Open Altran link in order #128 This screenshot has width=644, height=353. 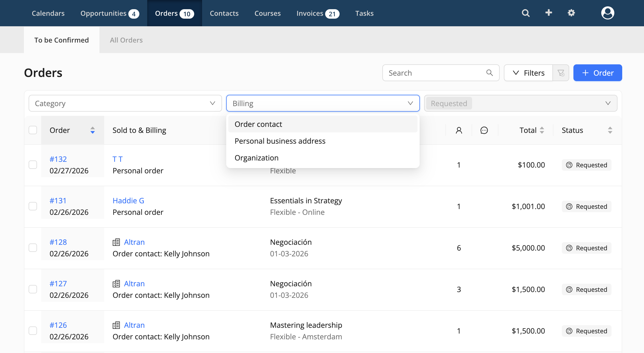[134, 242]
